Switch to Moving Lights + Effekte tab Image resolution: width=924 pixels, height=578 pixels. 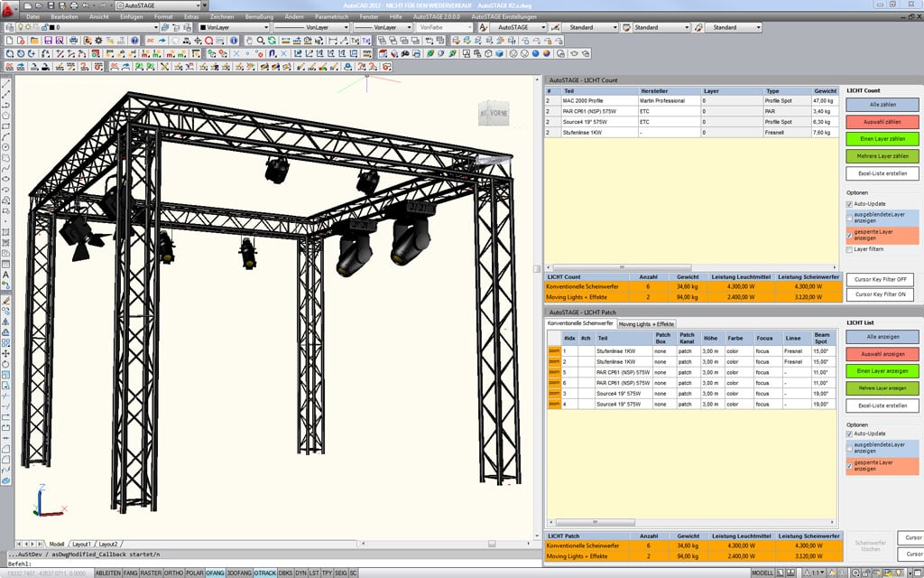point(646,323)
